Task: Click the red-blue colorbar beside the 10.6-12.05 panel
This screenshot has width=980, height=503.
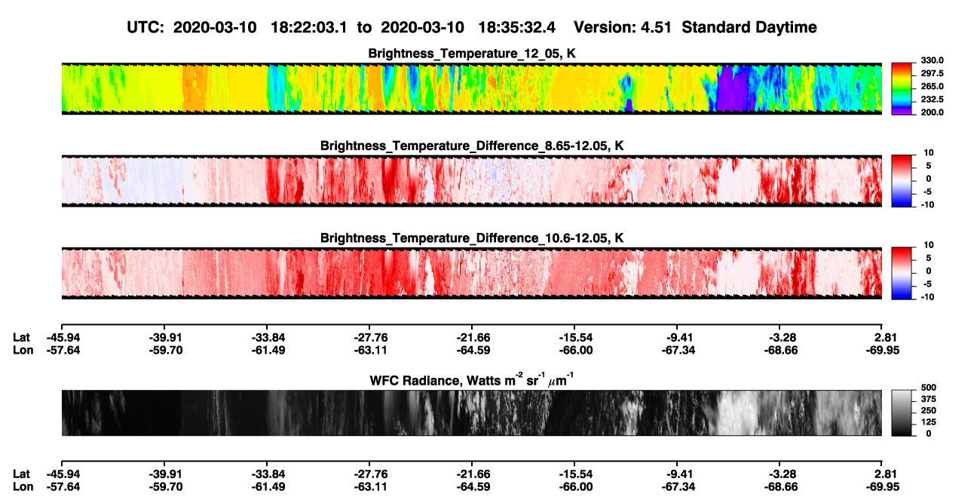Action: [903, 273]
